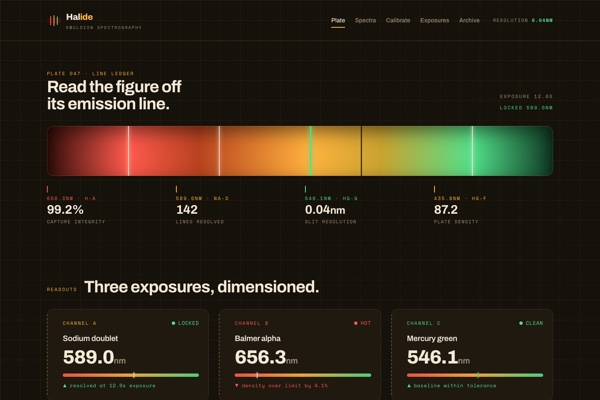Click the Resolution 0.04nm readout
600x400 pixels.
coord(523,20)
